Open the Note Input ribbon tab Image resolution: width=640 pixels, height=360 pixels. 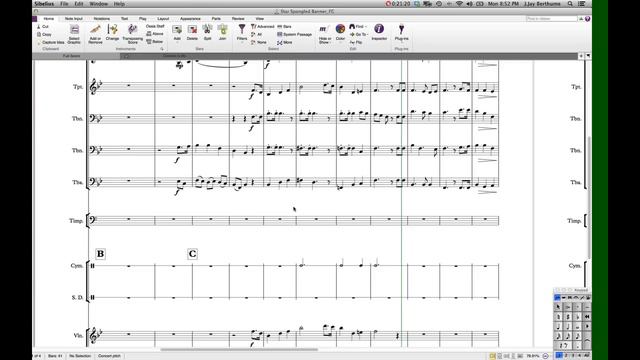tap(73, 19)
